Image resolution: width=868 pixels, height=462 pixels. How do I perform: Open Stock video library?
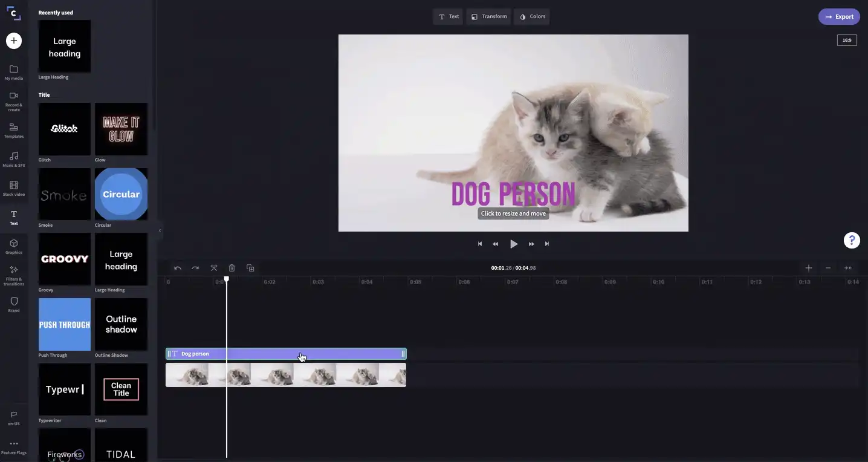click(14, 189)
